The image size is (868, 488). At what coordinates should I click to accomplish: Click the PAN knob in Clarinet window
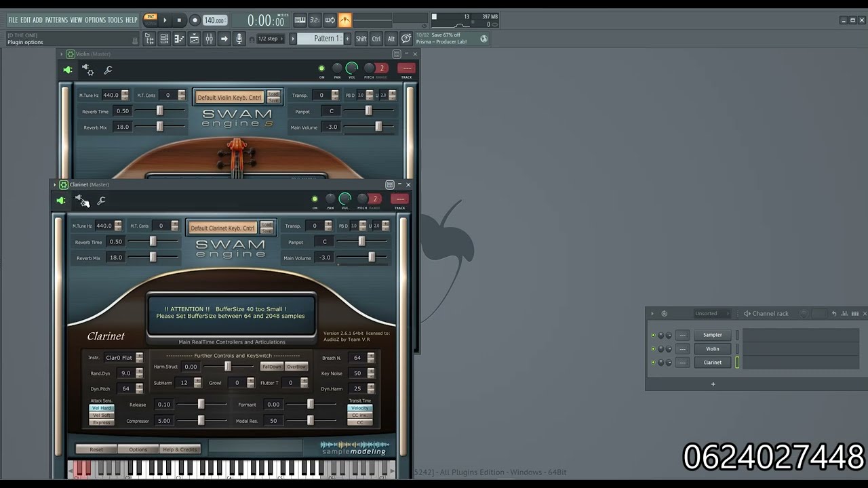[x=330, y=199]
